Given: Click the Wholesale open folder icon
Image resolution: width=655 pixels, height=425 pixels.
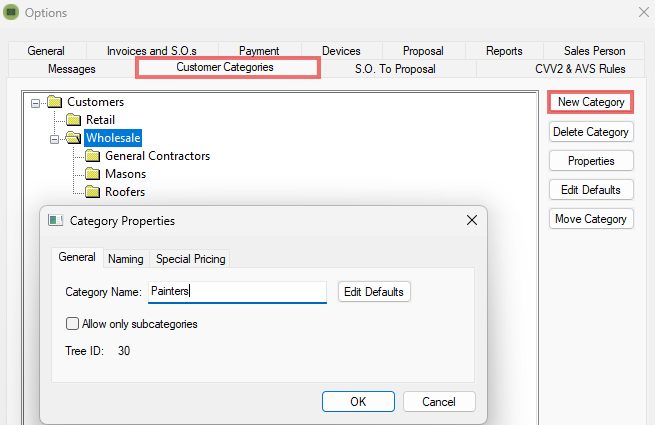Looking at the screenshot, I should click(x=73, y=138).
